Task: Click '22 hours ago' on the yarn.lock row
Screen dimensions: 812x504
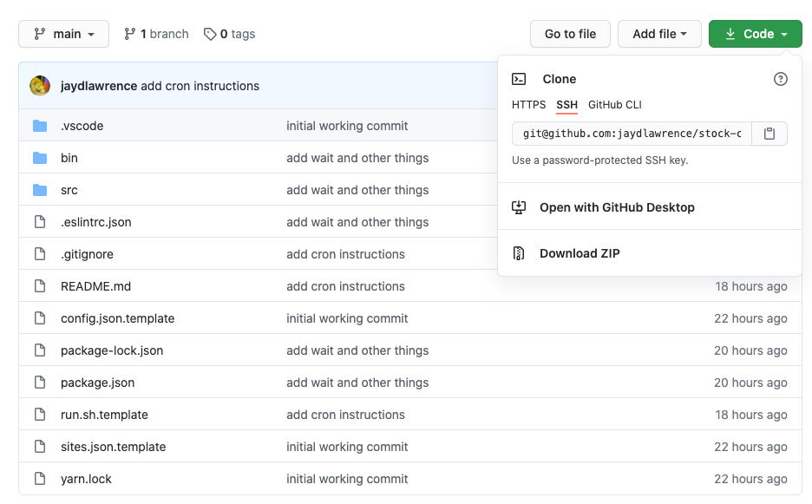Action: tap(750, 479)
